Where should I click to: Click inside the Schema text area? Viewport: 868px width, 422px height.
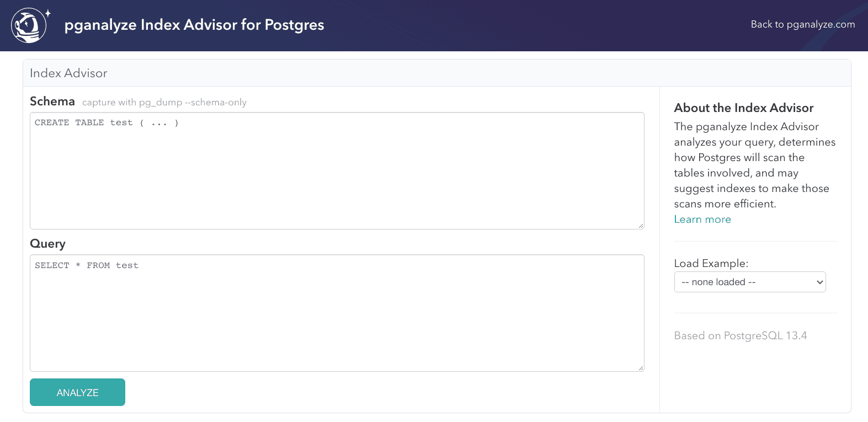[337, 171]
